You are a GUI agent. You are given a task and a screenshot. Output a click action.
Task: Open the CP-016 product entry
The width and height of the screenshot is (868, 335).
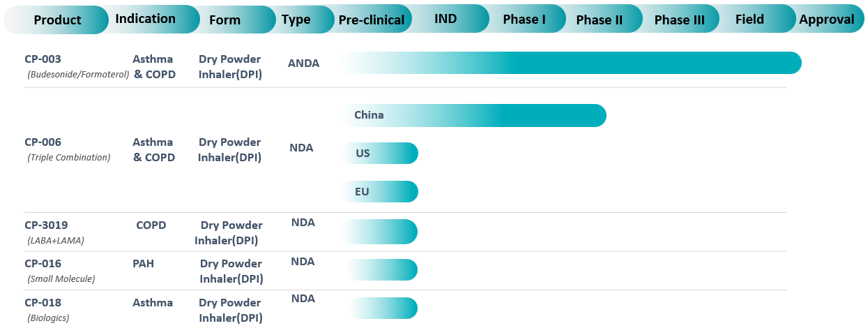pyautogui.click(x=43, y=264)
